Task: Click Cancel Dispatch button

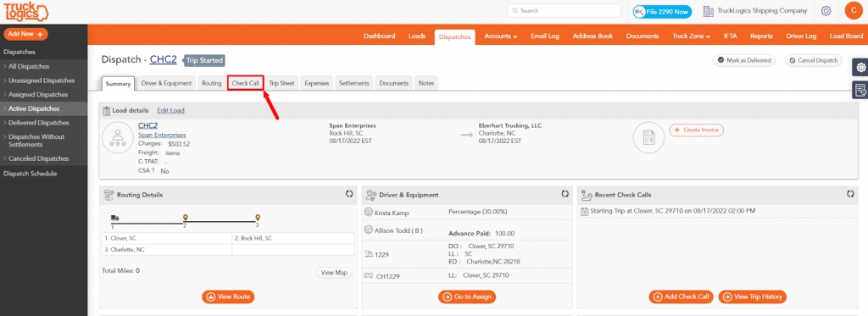Action: [x=813, y=60]
